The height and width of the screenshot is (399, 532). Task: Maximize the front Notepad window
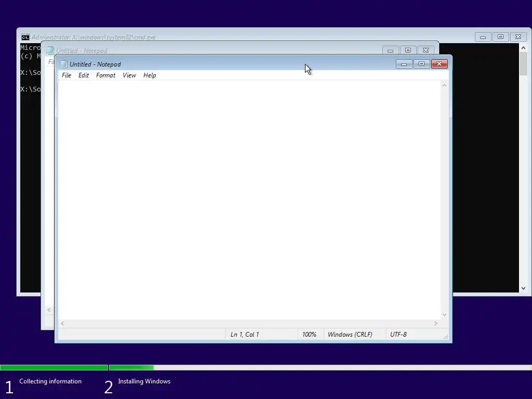(421, 64)
